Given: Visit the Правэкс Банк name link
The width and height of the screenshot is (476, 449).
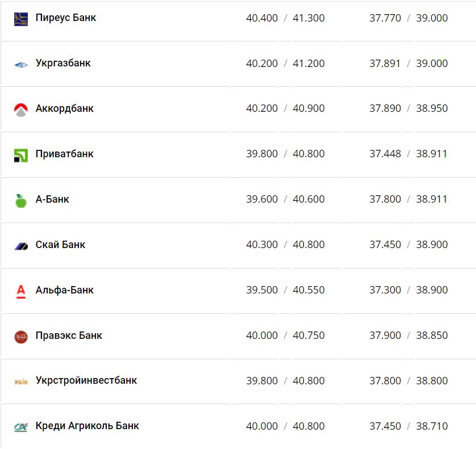Looking at the screenshot, I should pos(69,335).
